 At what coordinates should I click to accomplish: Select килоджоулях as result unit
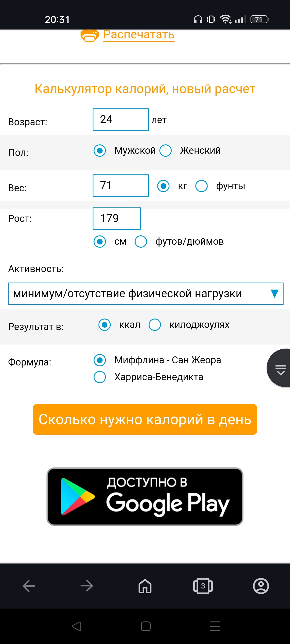pyautogui.click(x=155, y=325)
